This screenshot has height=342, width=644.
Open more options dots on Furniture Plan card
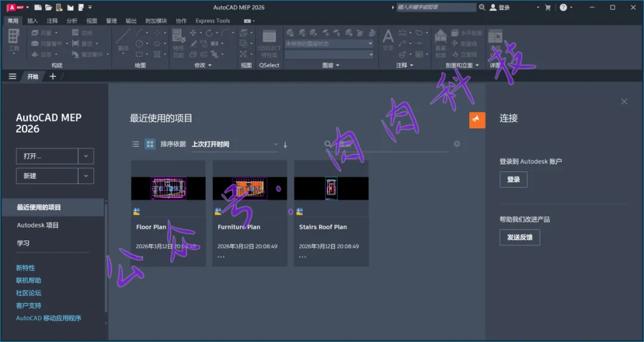click(221, 257)
